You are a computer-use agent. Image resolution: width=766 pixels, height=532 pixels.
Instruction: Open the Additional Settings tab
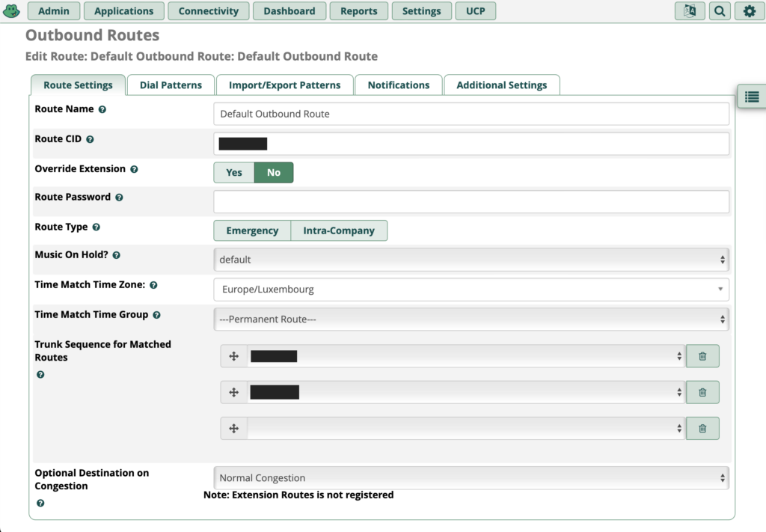[x=501, y=85]
